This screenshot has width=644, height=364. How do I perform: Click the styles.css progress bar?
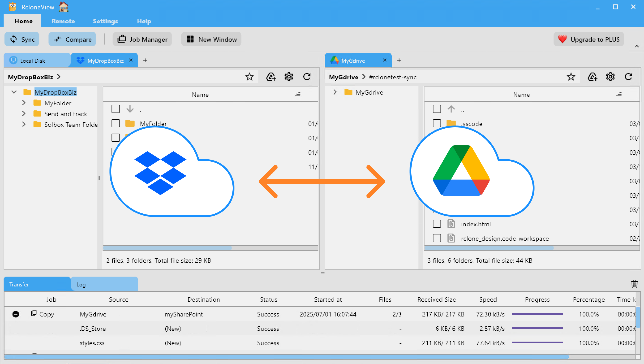(537, 343)
